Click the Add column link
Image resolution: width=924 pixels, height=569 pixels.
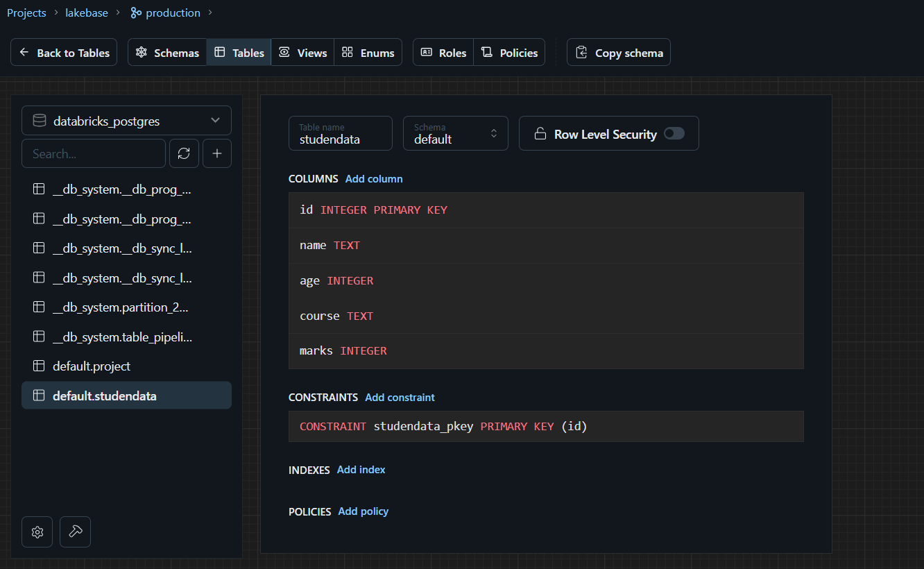pyautogui.click(x=374, y=179)
